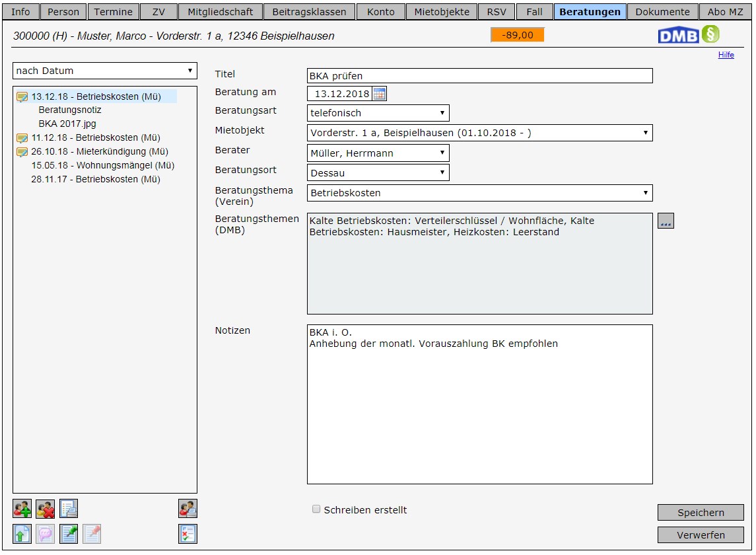Open the calendar date picker

[380, 94]
